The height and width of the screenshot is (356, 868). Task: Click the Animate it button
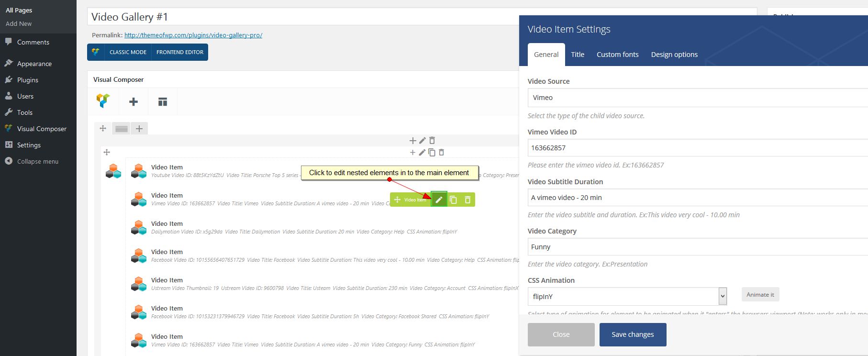pos(760,294)
